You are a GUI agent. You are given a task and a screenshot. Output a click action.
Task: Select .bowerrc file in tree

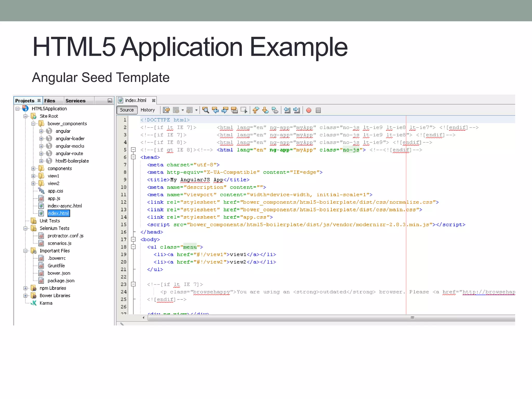pyautogui.click(x=57, y=258)
